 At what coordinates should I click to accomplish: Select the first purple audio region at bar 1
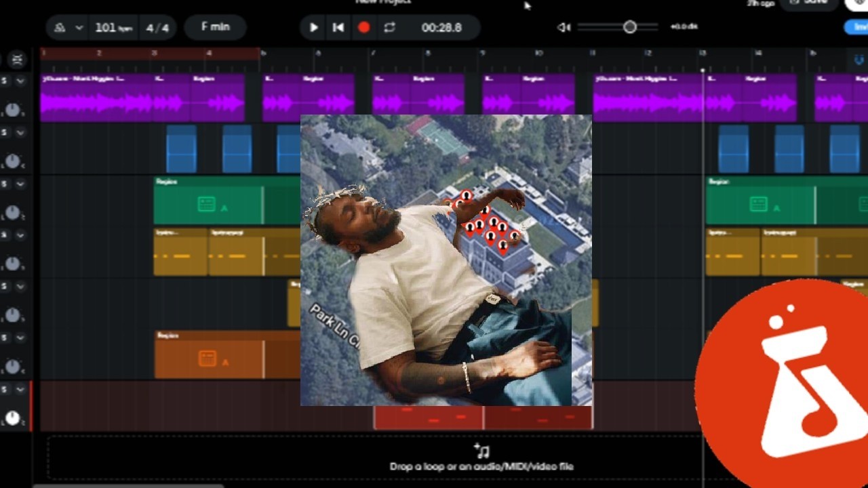[x=97, y=98]
